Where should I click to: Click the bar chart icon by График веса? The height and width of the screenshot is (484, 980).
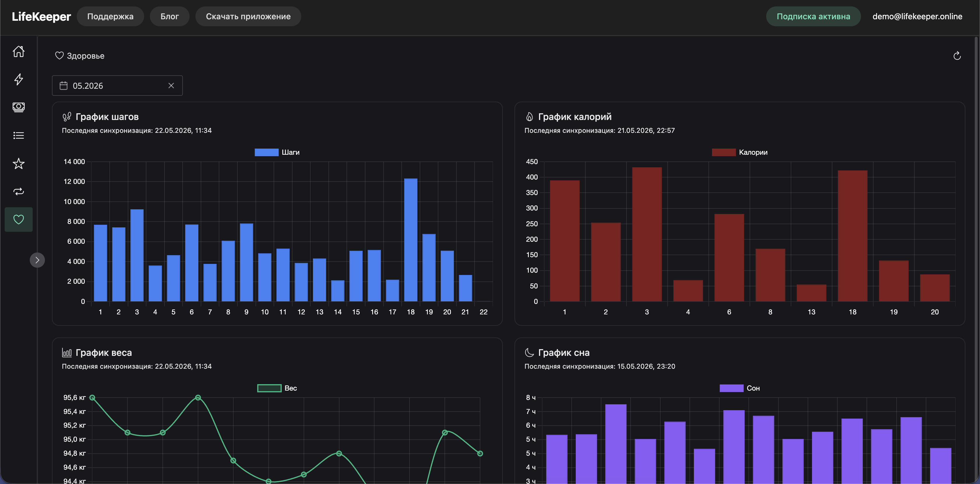[66, 353]
